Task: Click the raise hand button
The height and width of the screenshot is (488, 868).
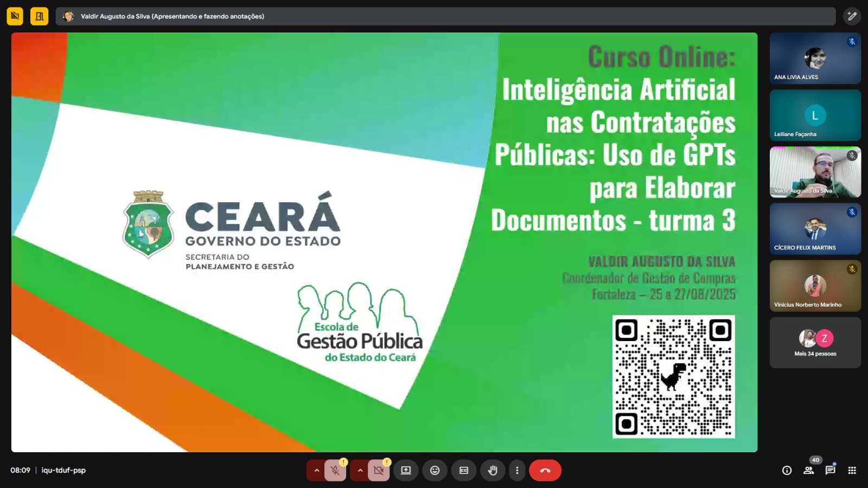Action: point(493,470)
